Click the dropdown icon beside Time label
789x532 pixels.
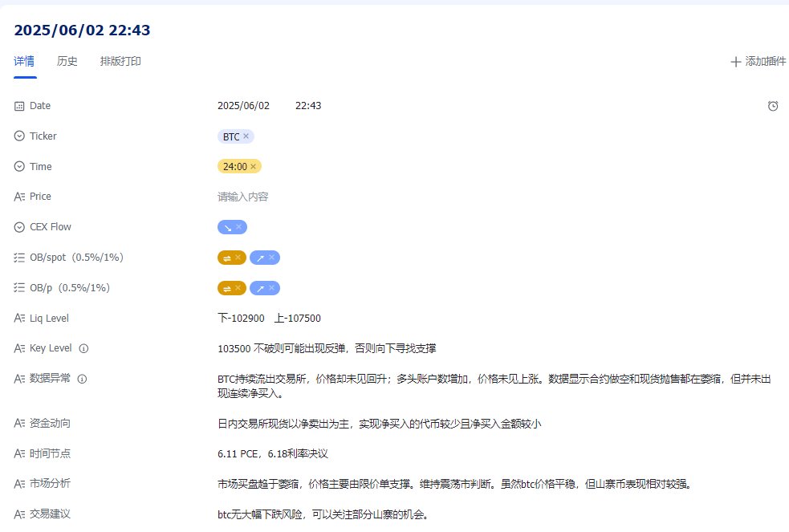pos(19,166)
